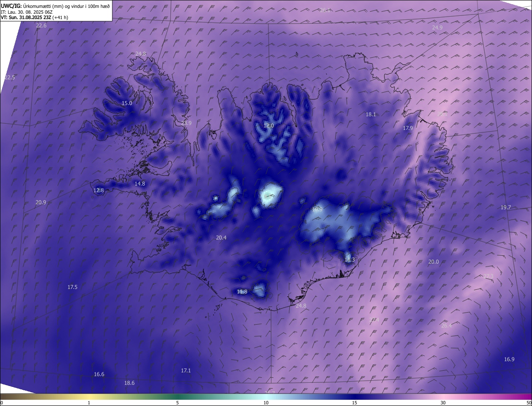This screenshot has width=532, height=406.
Task: Select the 16.6 value label
Action: [99, 374]
